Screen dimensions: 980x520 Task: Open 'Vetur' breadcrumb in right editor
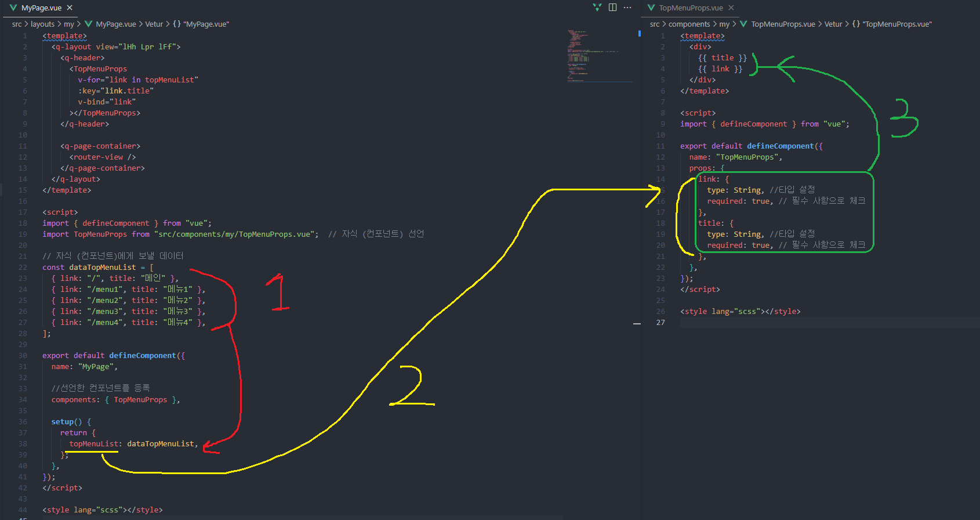pos(833,24)
